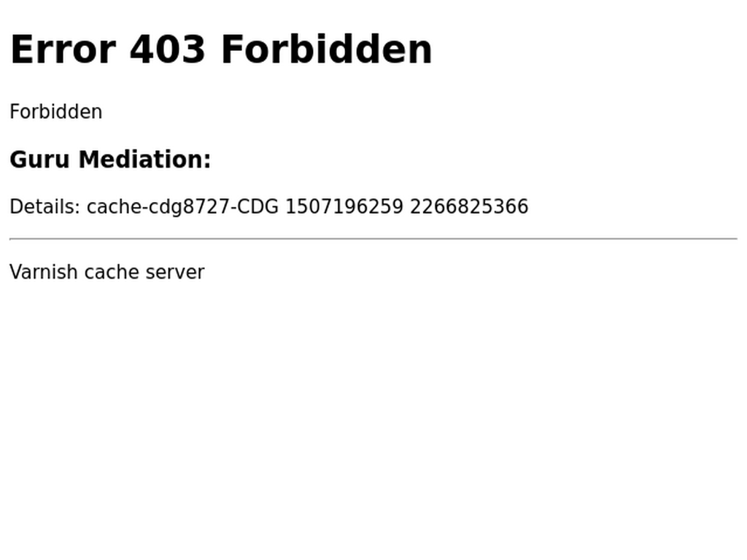This screenshot has height=560, width=747.
Task: Click the horizontal divider line
Action: [x=373, y=238]
